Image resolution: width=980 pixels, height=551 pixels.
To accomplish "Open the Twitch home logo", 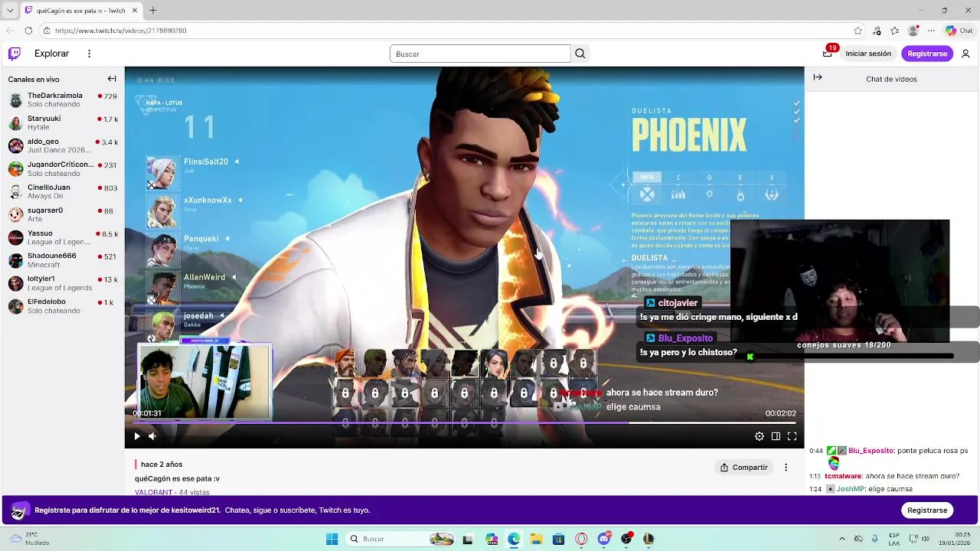I will point(15,54).
